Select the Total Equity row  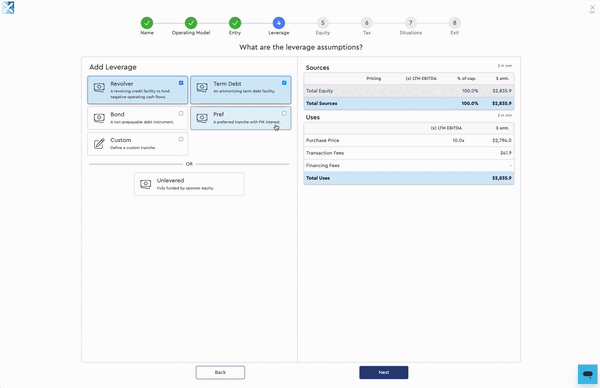[x=409, y=91]
